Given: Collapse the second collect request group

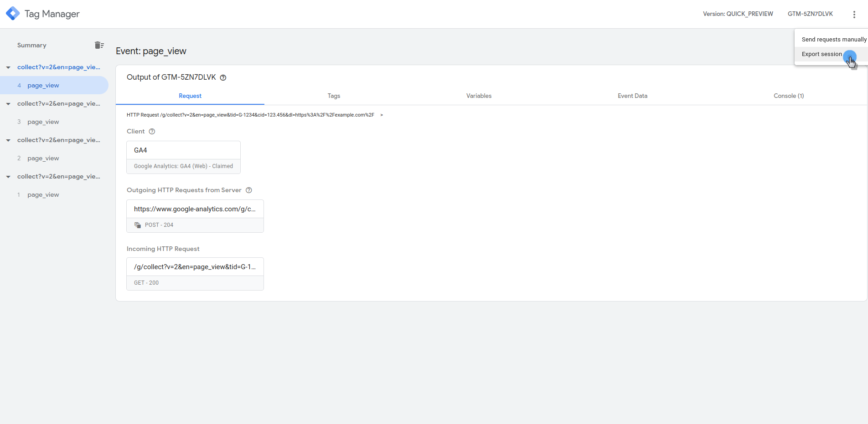Looking at the screenshot, I should [x=8, y=104].
